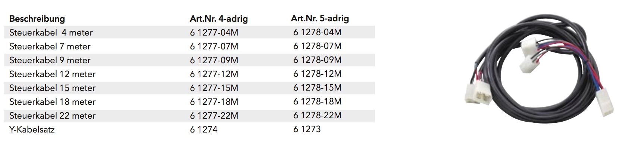The height and width of the screenshot is (146, 644).
Task: Select article number 6 1278-15M
Action: point(318,88)
